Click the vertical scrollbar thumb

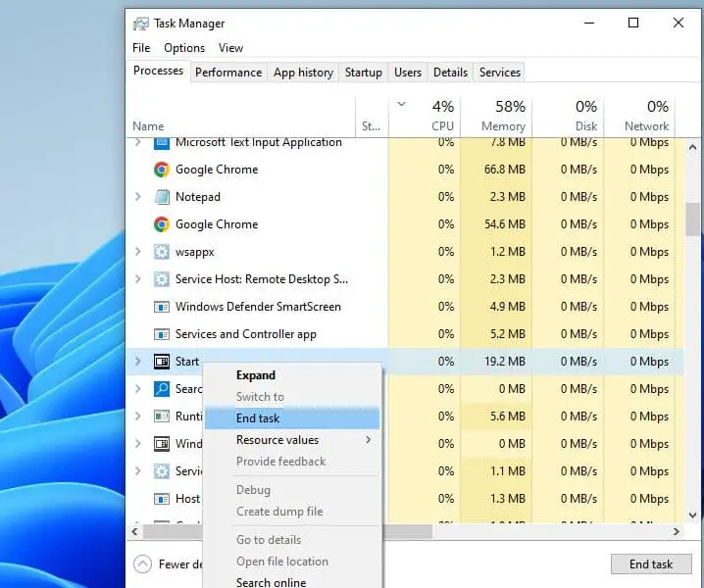point(693,220)
